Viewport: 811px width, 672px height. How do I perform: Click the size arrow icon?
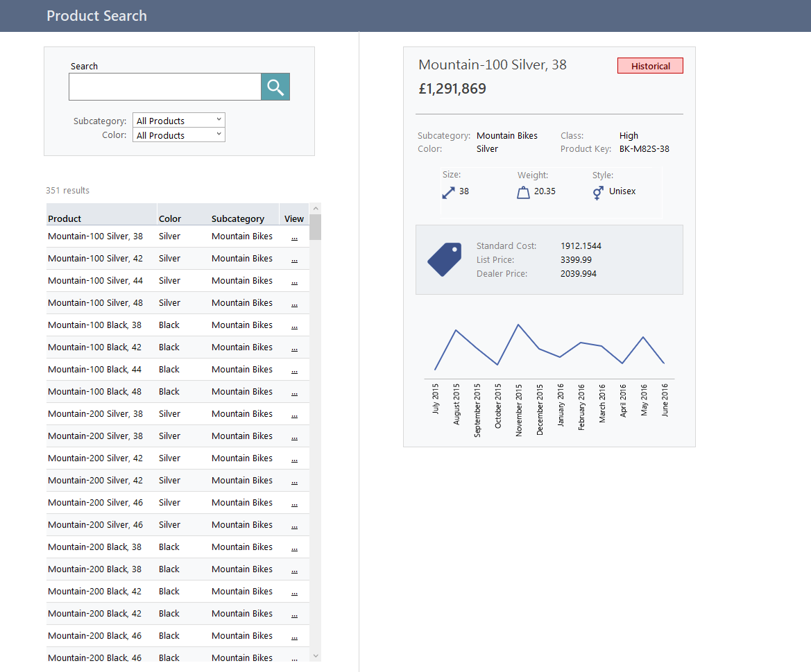coord(449,192)
